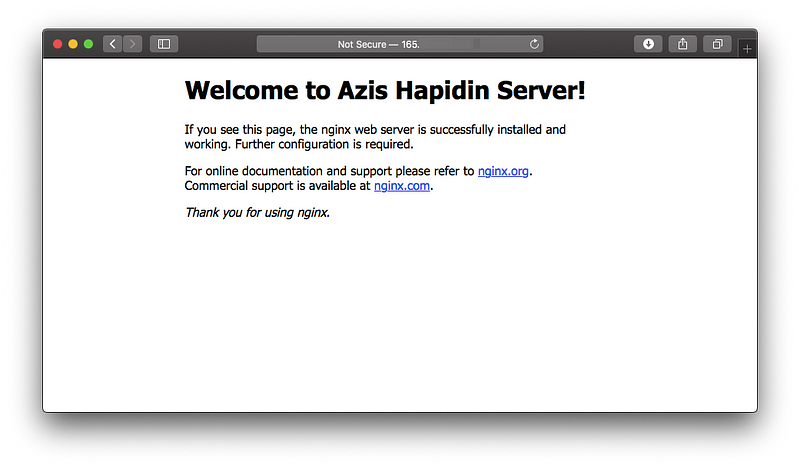Go forward to the next page
800x469 pixels.
(x=132, y=44)
